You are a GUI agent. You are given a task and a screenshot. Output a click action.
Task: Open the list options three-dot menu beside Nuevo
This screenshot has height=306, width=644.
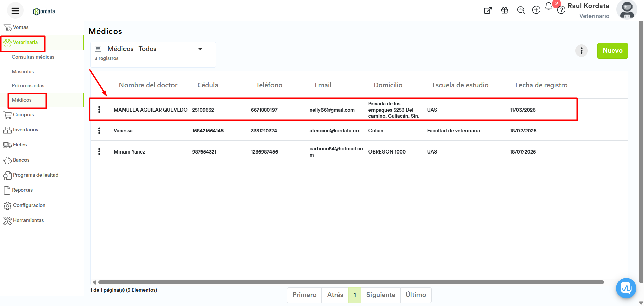pyautogui.click(x=581, y=51)
